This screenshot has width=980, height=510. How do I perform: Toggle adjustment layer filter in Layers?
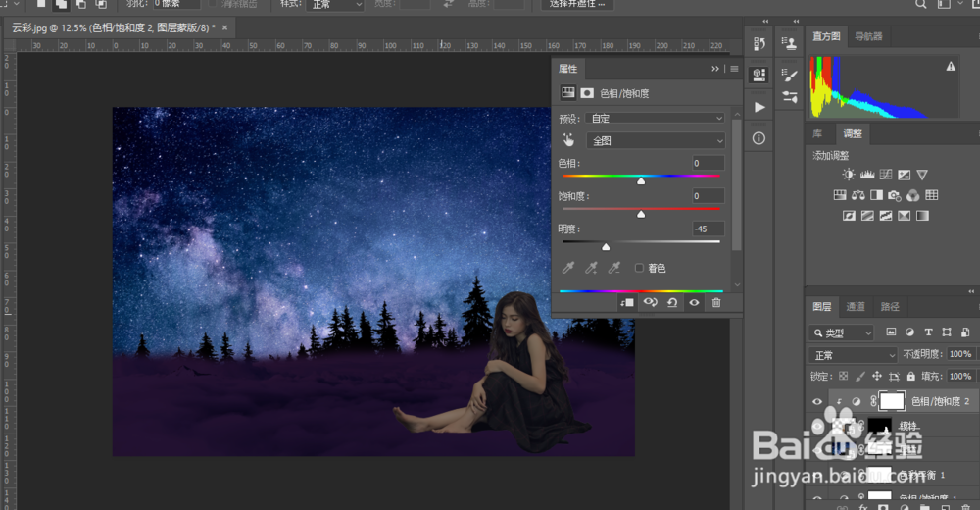(910, 332)
